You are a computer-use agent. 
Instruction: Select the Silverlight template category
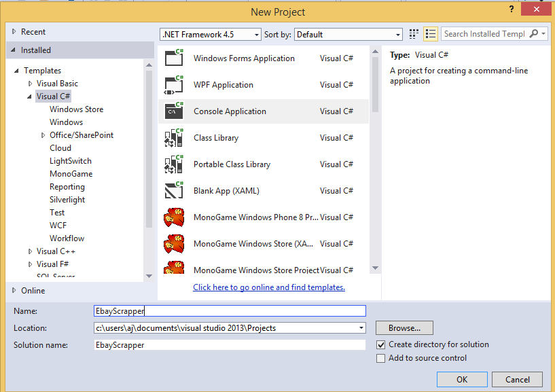[67, 200]
